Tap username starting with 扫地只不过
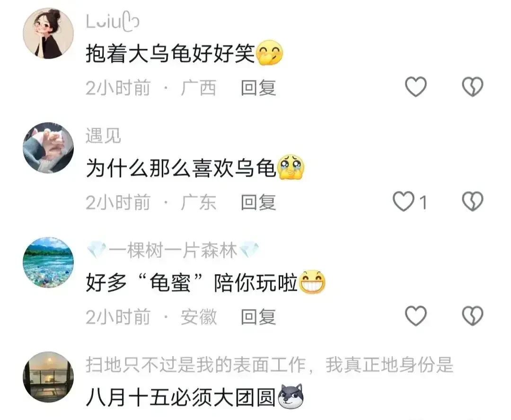This screenshot has width=511, height=420. 270,365
